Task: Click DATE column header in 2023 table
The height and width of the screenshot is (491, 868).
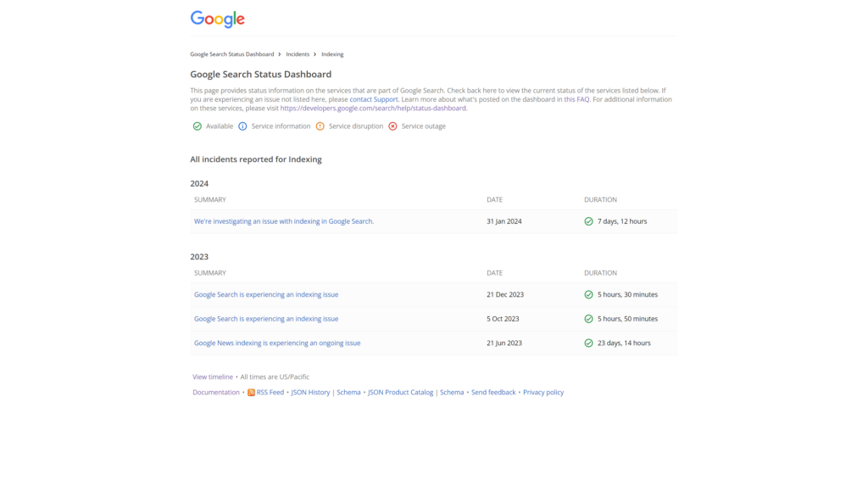Action: (495, 273)
